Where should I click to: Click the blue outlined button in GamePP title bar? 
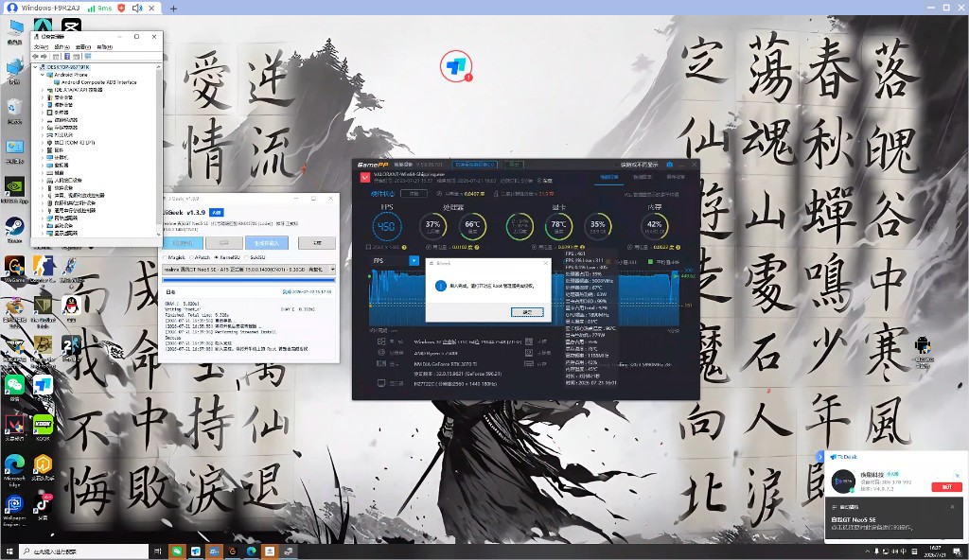click(475, 165)
